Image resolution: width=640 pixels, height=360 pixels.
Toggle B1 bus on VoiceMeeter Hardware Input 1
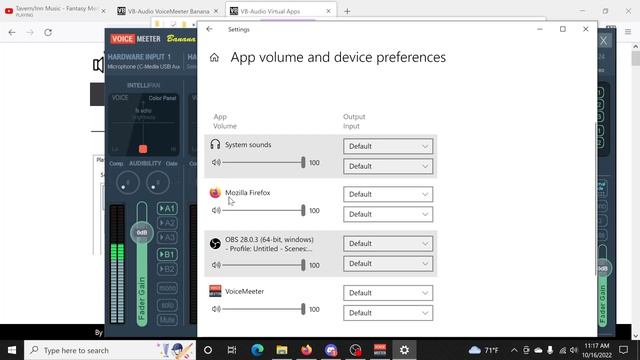pos(167,254)
